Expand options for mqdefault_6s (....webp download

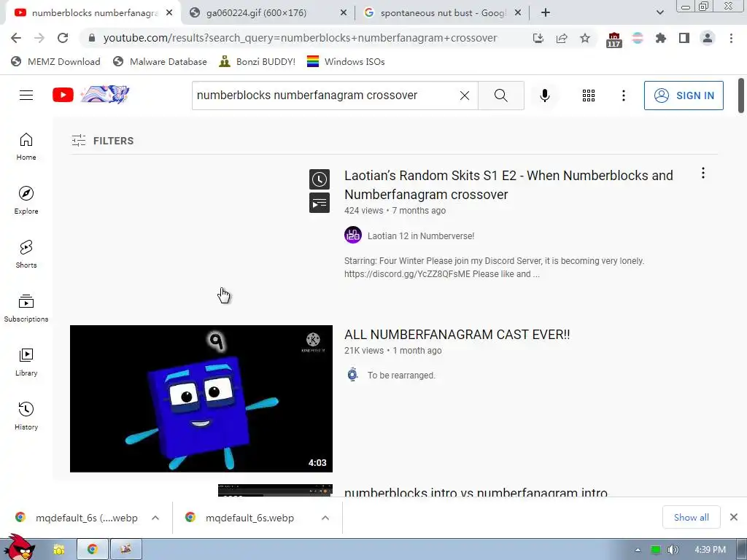point(155,518)
